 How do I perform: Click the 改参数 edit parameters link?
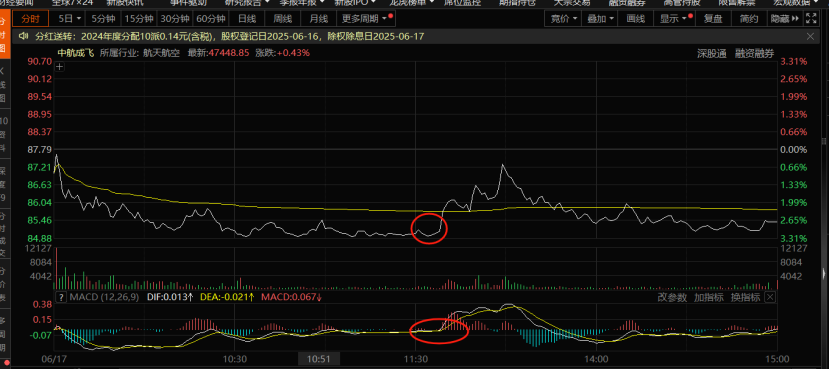coord(672,297)
